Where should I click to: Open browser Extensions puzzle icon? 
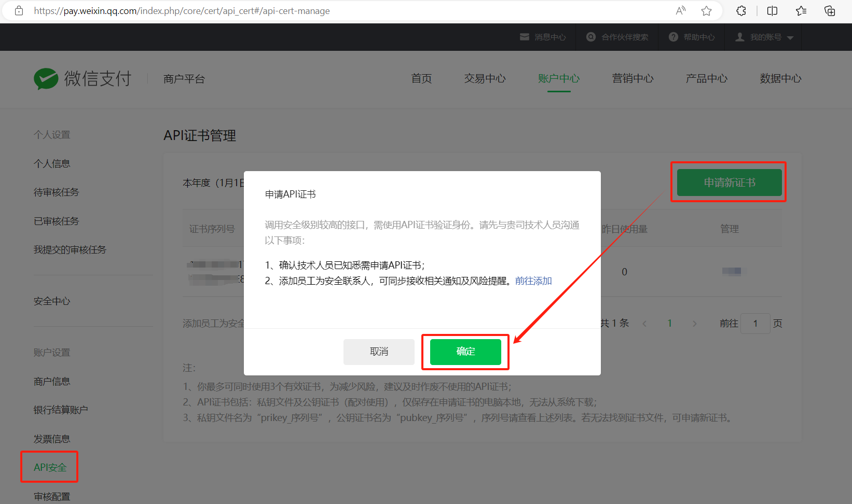[741, 11]
